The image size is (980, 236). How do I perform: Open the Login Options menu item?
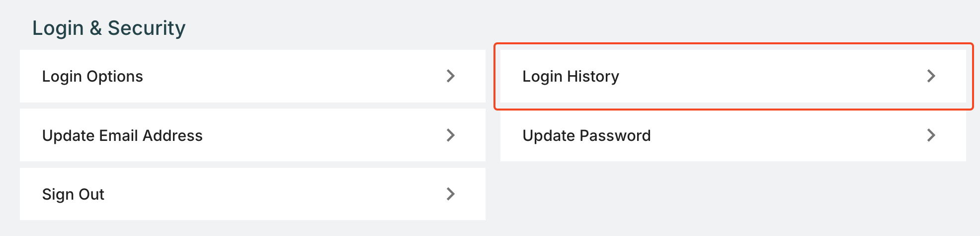tap(252, 76)
